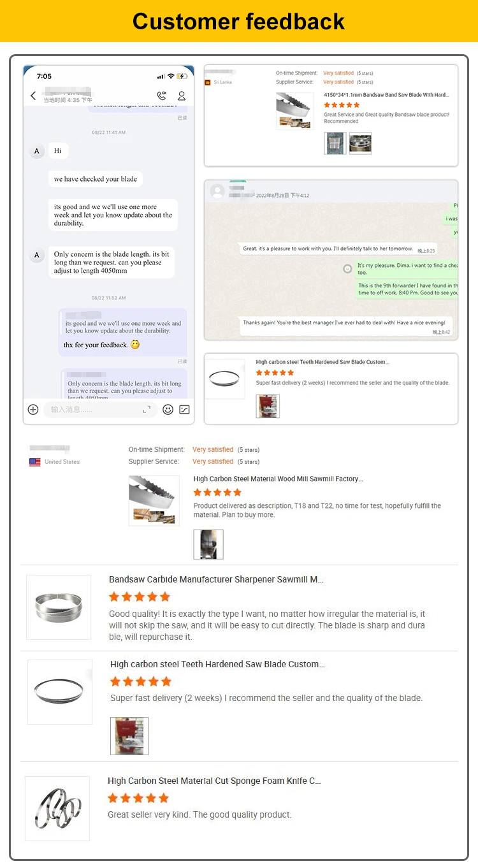Click the United States flag icon
The width and height of the screenshot is (478, 868).
click(x=34, y=462)
